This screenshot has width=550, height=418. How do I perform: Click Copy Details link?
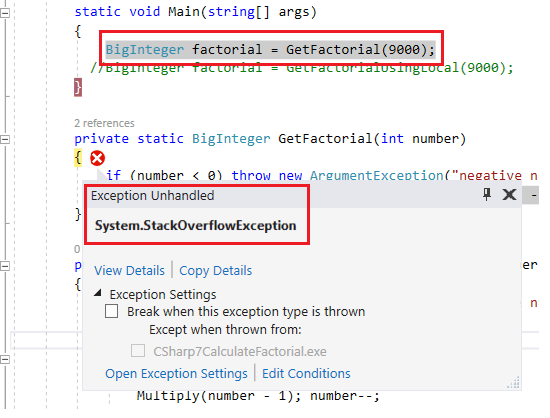tap(216, 270)
